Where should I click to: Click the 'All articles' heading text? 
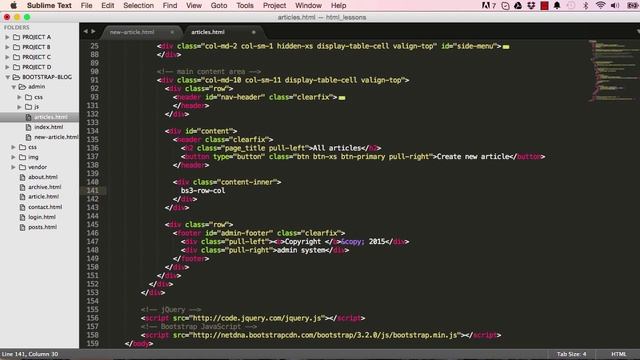coord(337,148)
